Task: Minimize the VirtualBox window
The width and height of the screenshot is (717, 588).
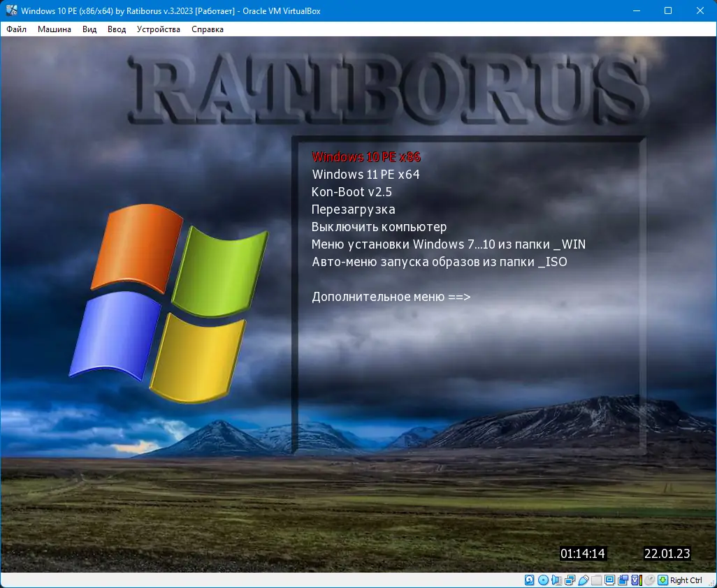Action: click(637, 10)
